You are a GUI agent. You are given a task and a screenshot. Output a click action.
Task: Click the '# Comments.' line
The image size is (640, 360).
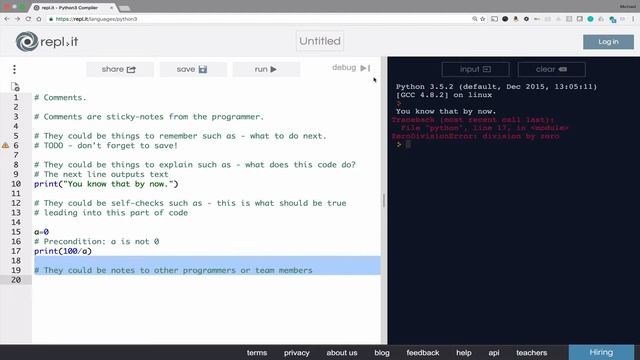[x=60, y=98]
